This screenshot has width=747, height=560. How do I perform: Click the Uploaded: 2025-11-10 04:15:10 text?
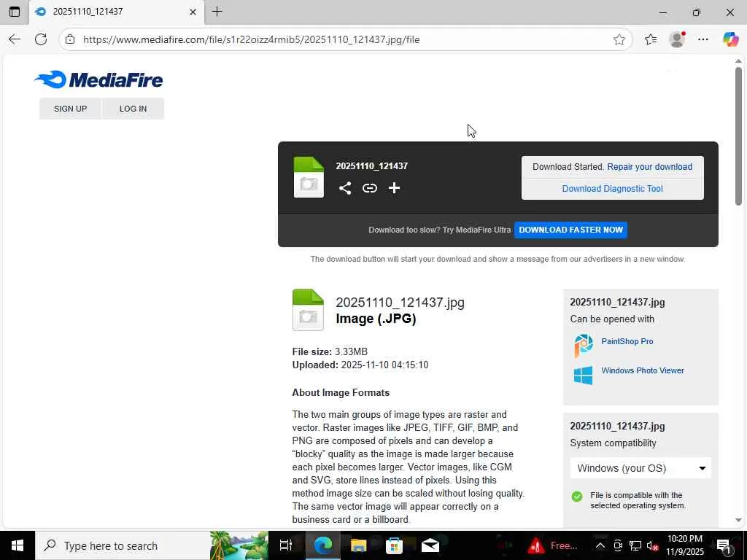360,365
